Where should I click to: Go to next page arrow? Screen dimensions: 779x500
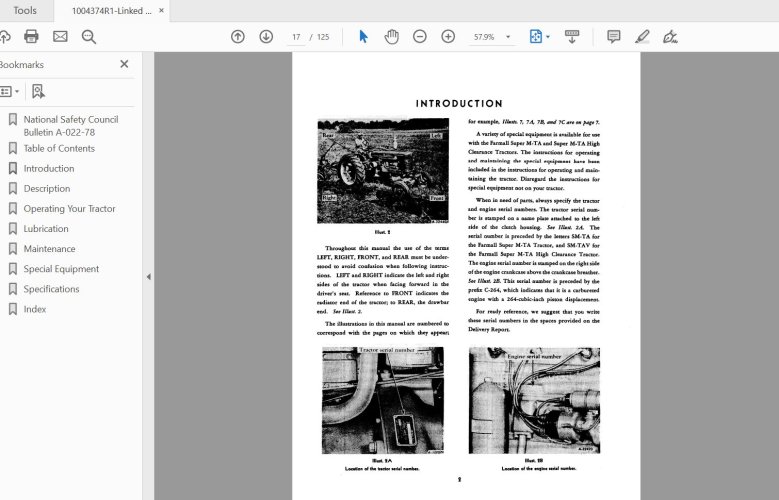(266, 37)
